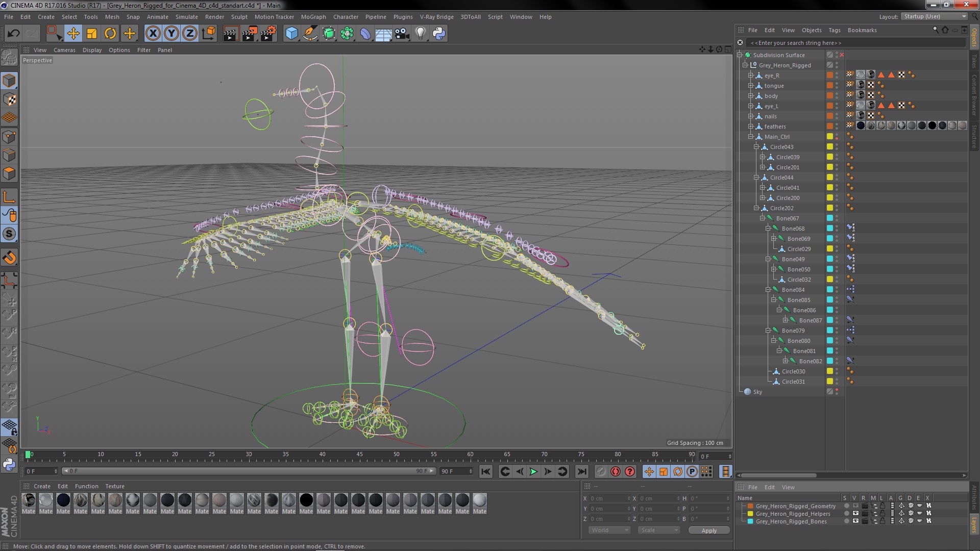
Task: Collapse the Circle043 node
Action: [756, 147]
